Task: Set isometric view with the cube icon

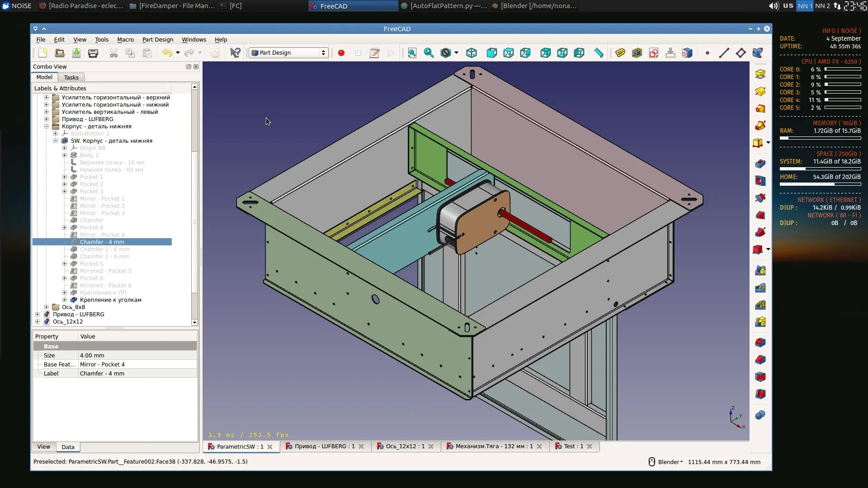Action: tap(472, 53)
